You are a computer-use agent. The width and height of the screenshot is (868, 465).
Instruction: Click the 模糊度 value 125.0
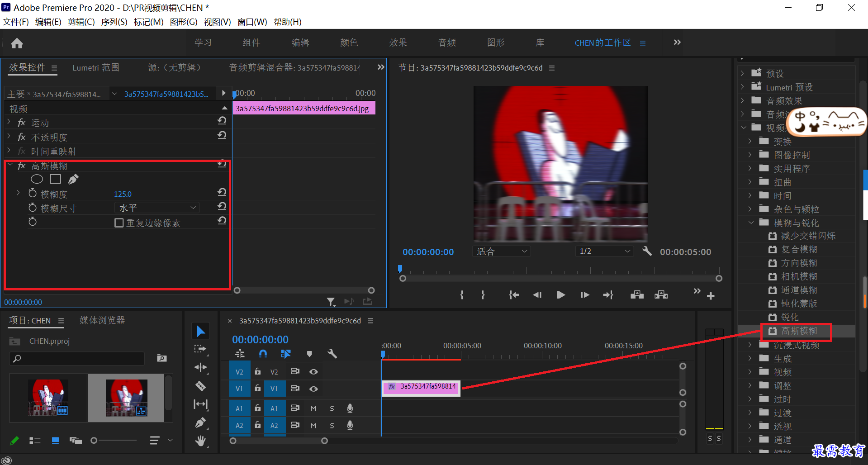click(x=123, y=194)
